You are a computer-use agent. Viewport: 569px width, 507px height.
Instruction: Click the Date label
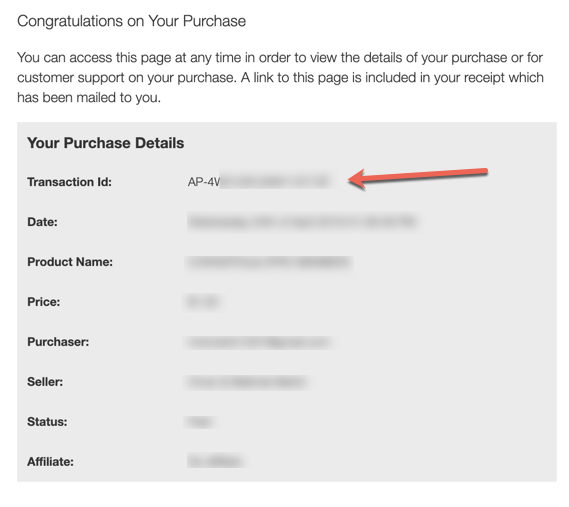click(42, 222)
